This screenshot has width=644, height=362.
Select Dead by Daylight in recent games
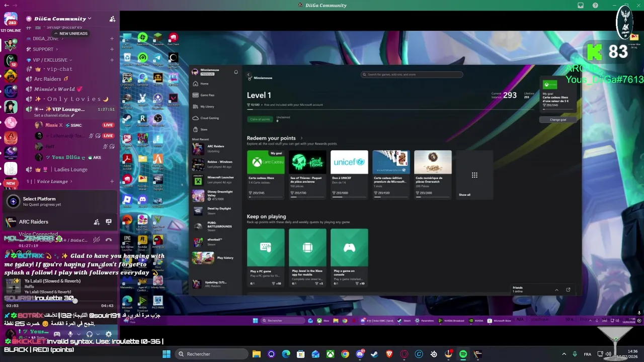click(215, 211)
